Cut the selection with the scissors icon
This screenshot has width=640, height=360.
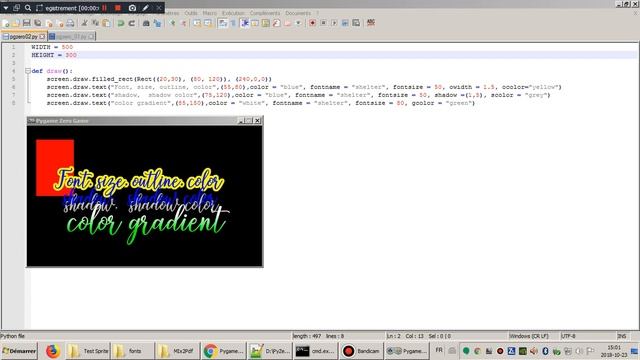coord(84,23)
